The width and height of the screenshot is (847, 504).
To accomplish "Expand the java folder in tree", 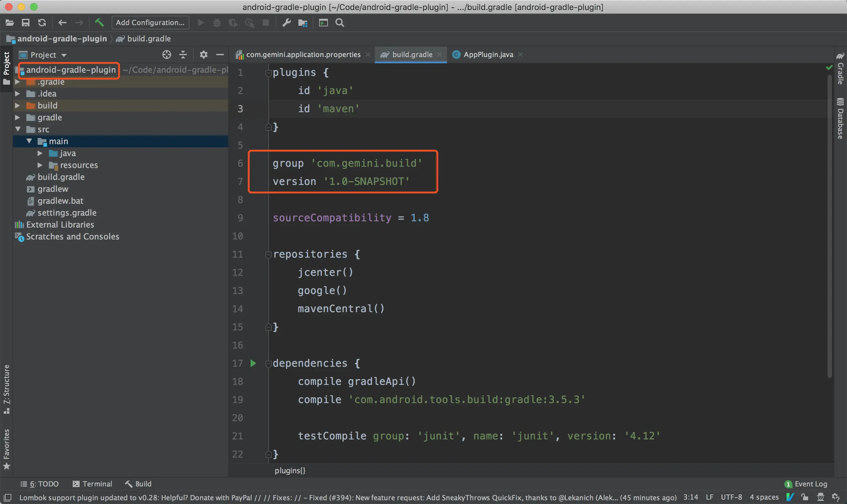I will (40, 153).
